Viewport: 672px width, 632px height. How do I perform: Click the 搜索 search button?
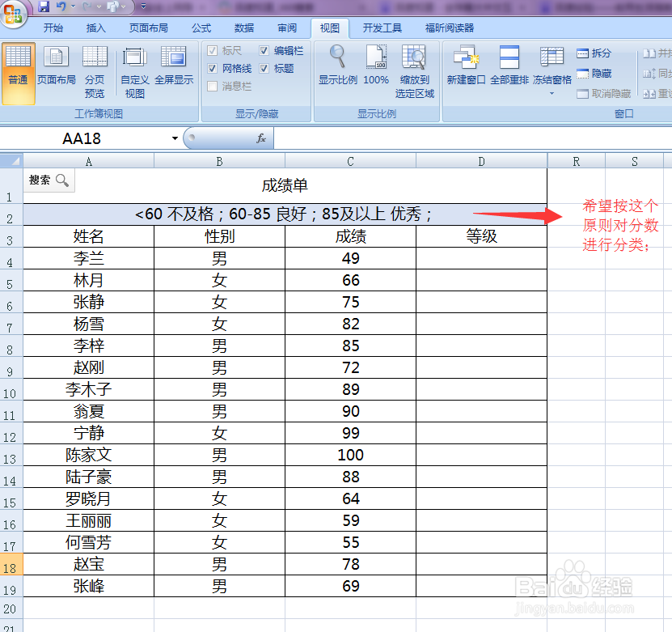49,180
